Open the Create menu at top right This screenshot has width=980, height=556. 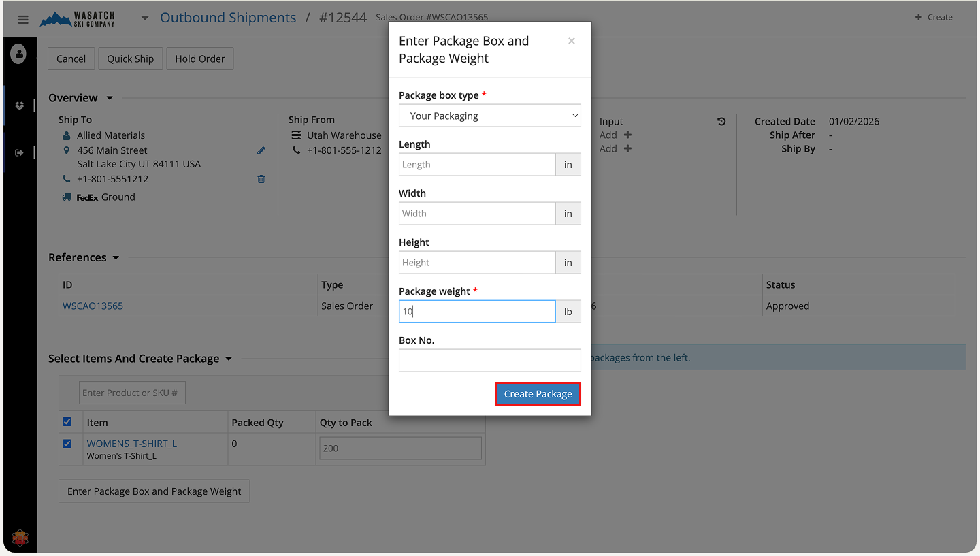[x=934, y=17]
